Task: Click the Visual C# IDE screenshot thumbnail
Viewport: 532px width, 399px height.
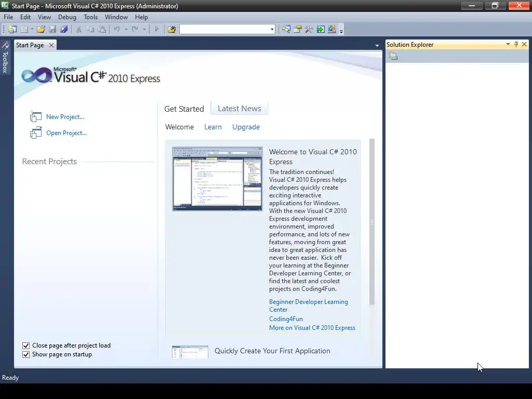Action: click(217, 179)
